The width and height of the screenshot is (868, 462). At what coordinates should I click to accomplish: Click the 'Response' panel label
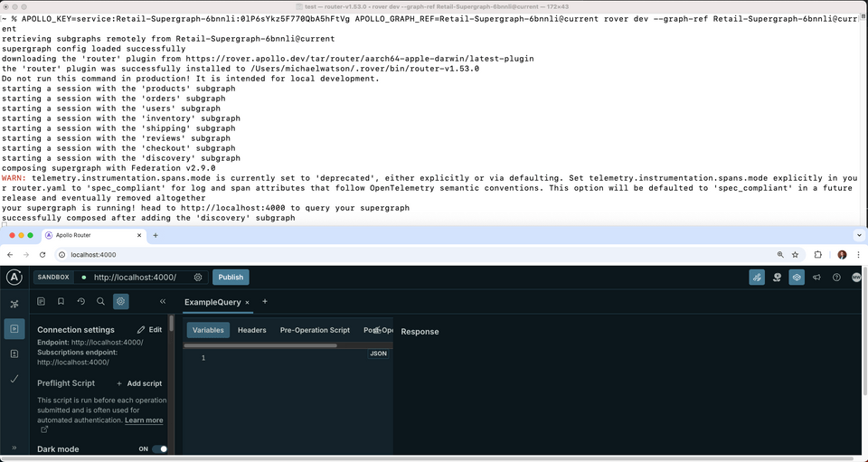point(420,332)
